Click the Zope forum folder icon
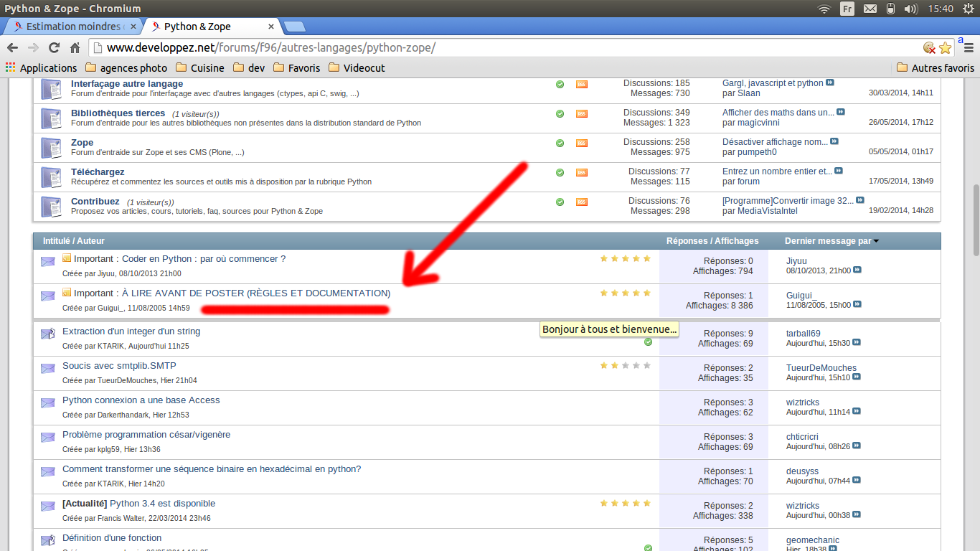This screenshot has height=551, width=980. [51, 148]
